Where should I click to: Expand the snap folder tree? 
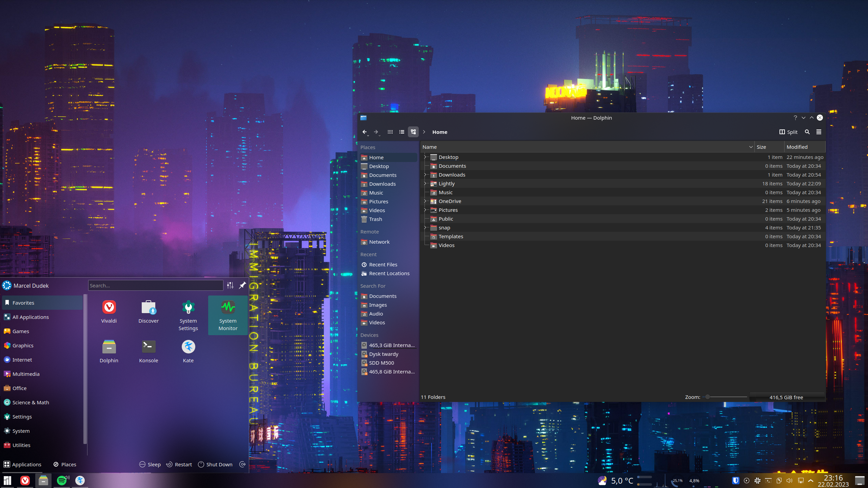point(425,227)
